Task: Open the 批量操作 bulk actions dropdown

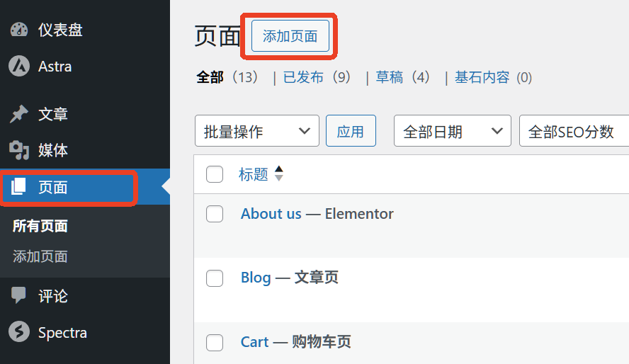Action: 256,131
